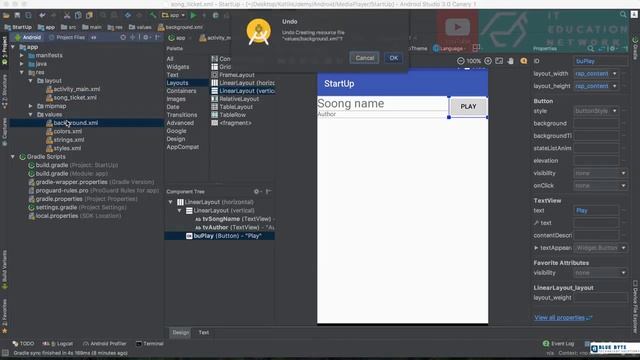This screenshot has height=360, width=640.
Task: Open the Android Profiler tool window
Action: (x=105, y=344)
